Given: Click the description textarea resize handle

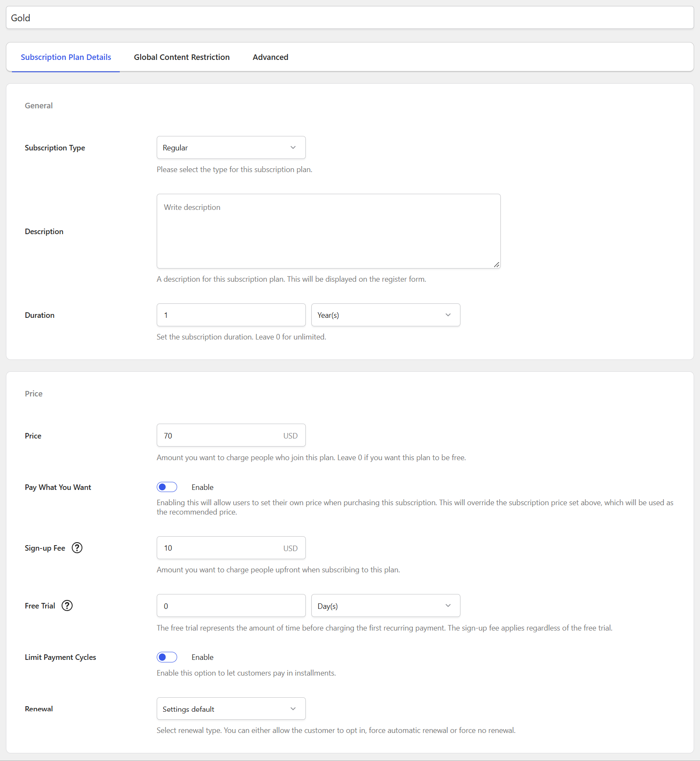Looking at the screenshot, I should [x=496, y=264].
